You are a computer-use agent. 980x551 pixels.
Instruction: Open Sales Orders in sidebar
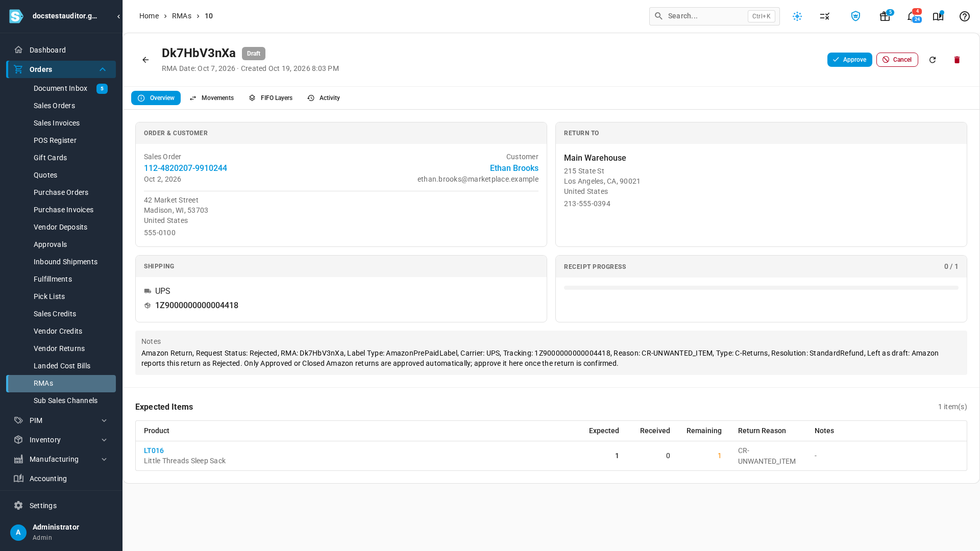pos(61,106)
